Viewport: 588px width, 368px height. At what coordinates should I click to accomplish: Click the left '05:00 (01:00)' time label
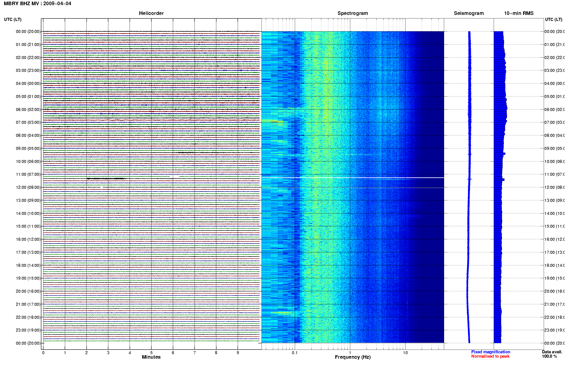click(28, 96)
